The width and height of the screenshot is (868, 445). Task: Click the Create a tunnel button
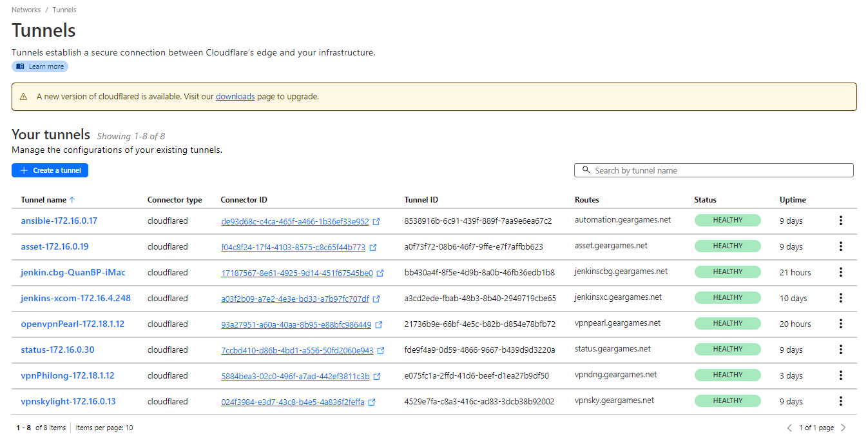[x=50, y=170]
